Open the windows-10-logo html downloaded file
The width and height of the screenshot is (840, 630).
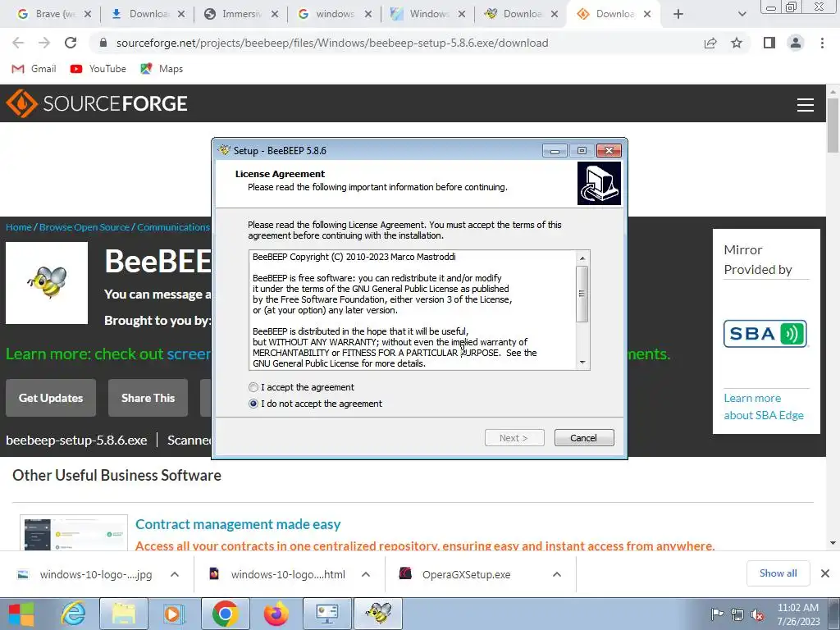point(276,574)
